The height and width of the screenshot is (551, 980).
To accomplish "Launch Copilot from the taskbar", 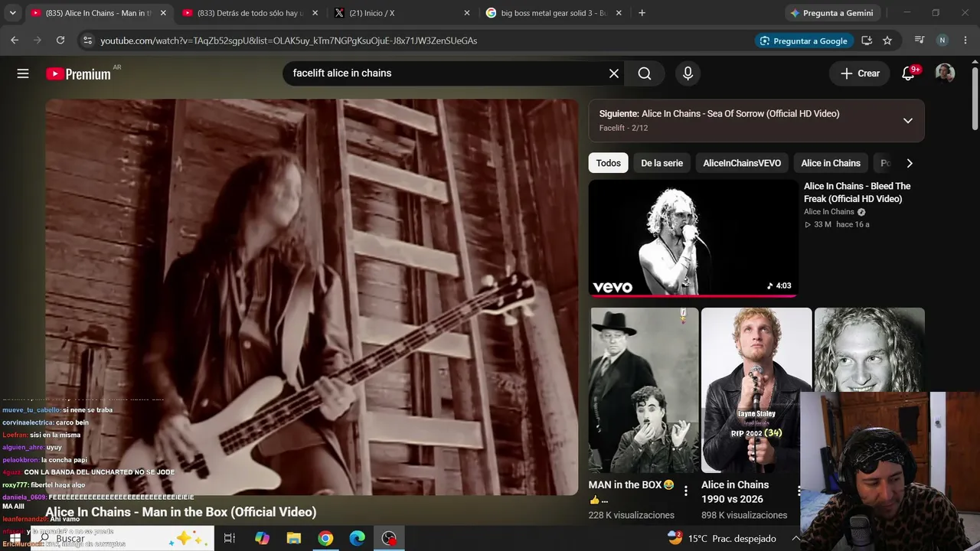I will coord(262,539).
